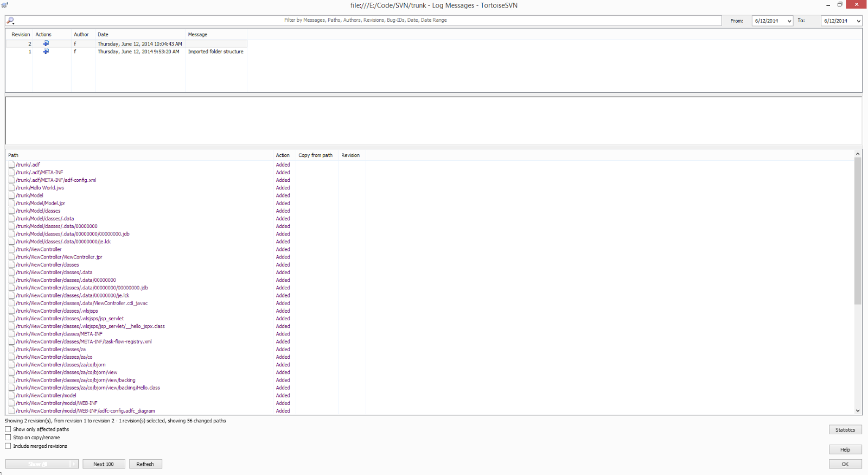Click the scrollbar down arrow in paths list

[858, 411]
